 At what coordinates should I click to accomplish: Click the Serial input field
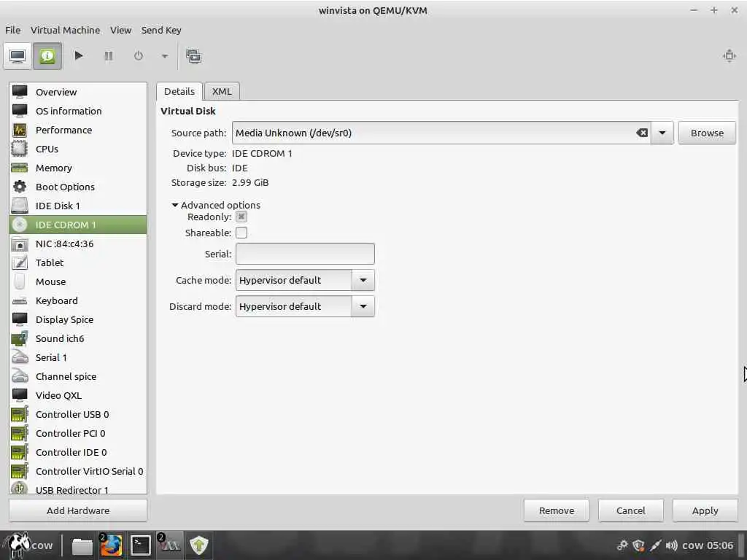305,254
